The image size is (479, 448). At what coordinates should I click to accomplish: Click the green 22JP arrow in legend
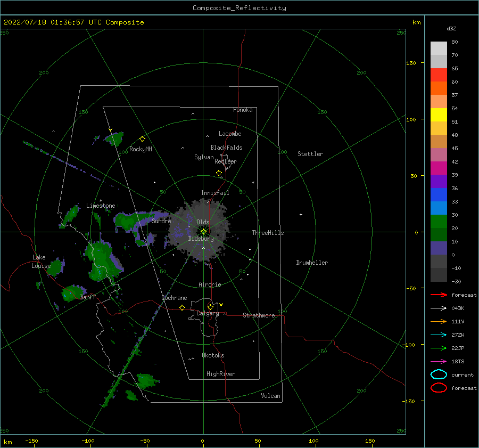point(439,348)
